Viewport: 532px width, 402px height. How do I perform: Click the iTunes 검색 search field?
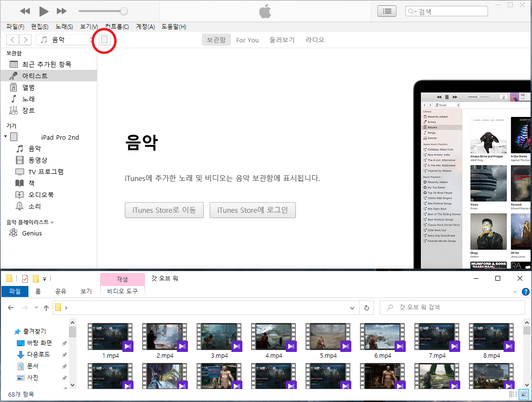[447, 11]
